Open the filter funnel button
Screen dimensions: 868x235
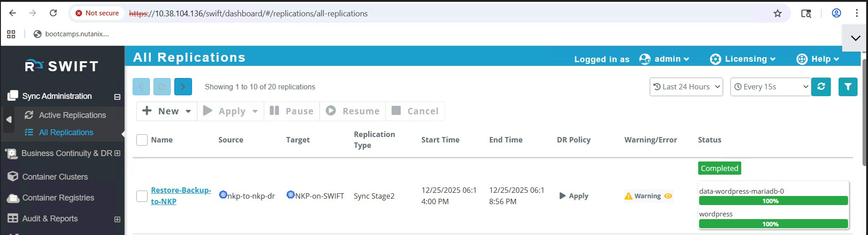point(848,87)
